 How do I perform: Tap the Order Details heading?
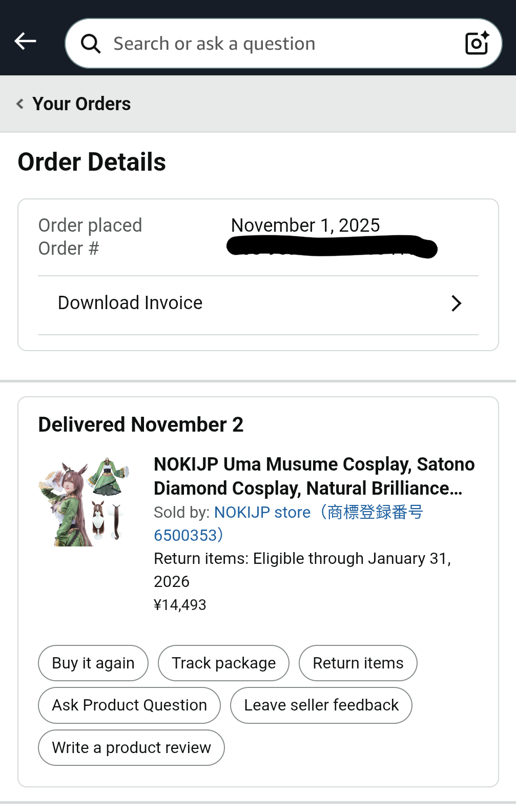click(92, 162)
